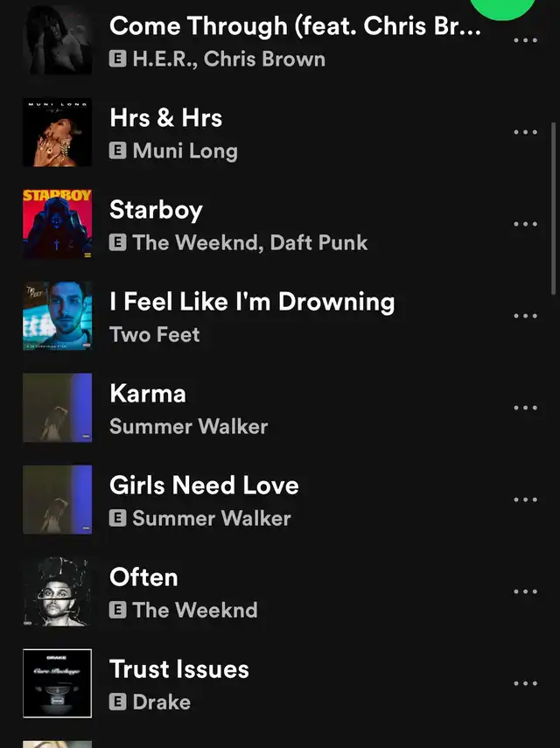Viewport: 560px width, 748px height.
Task: Tap the green play button
Action: click(503, 7)
